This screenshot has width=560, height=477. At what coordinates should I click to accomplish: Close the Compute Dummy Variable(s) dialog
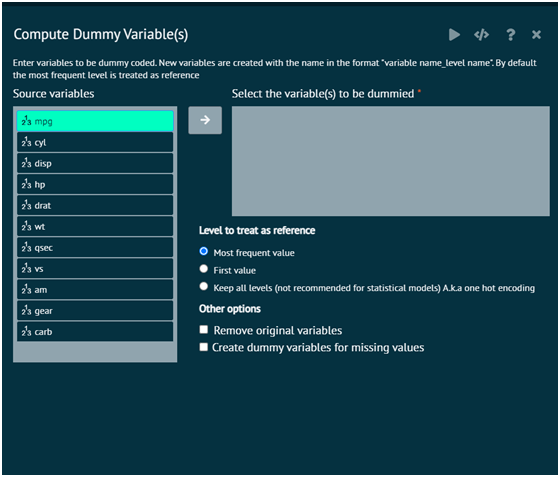pyautogui.click(x=536, y=35)
